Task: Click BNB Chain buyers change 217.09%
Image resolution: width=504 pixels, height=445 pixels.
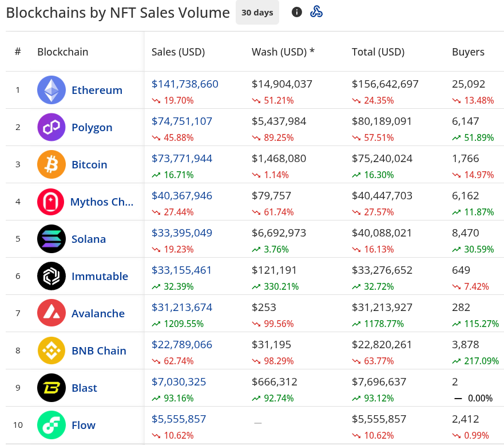Action: pyautogui.click(x=475, y=361)
